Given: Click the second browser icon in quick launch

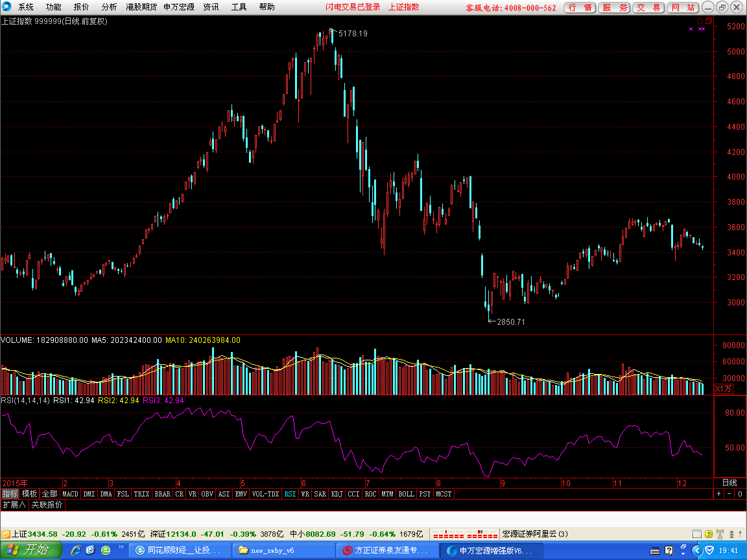Looking at the screenshot, I should point(91,550).
